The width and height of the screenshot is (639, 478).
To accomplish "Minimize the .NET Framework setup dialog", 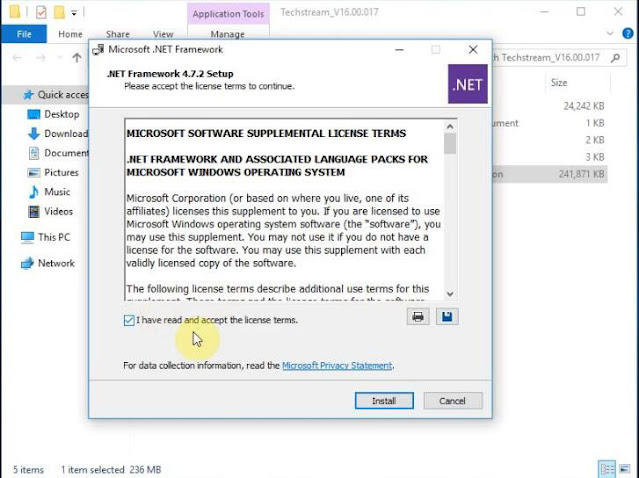I will tap(399, 50).
